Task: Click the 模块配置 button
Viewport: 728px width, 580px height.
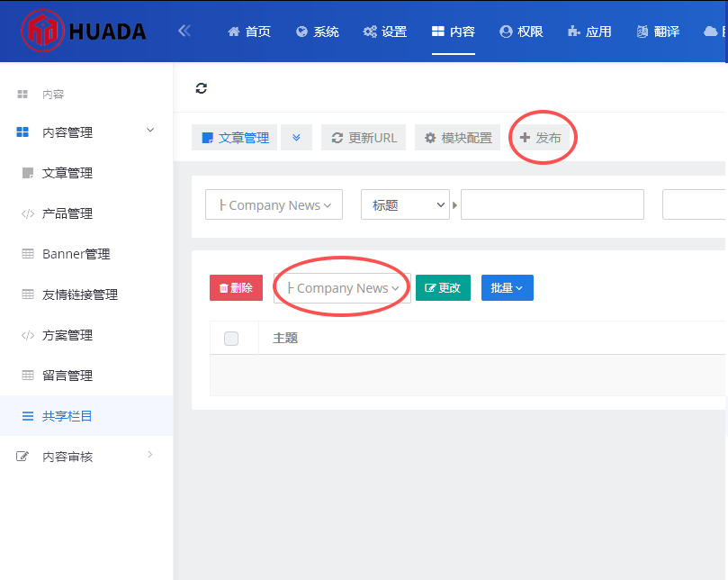Action: click(x=458, y=138)
